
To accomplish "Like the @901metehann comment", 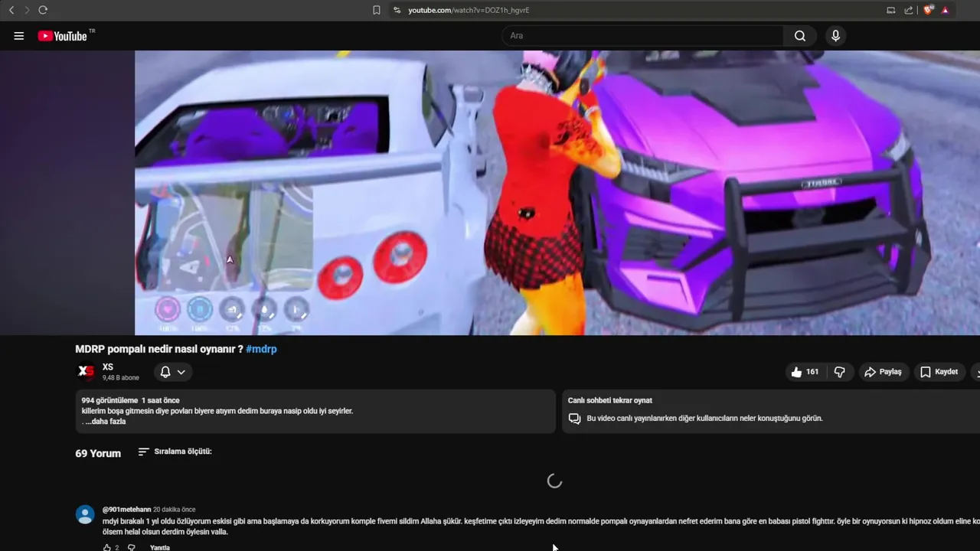I will point(107,548).
